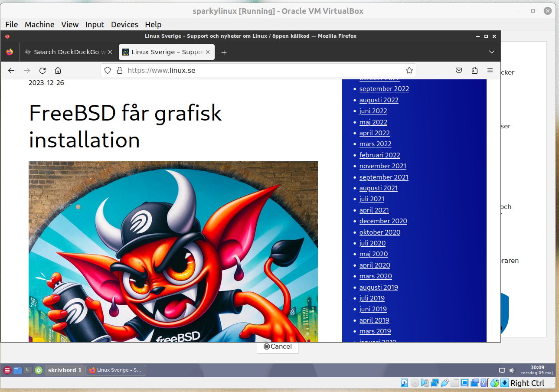Image resolution: width=559 pixels, height=392 pixels.
Task: Focus the https://www.linux.se address bar
Action: point(258,70)
